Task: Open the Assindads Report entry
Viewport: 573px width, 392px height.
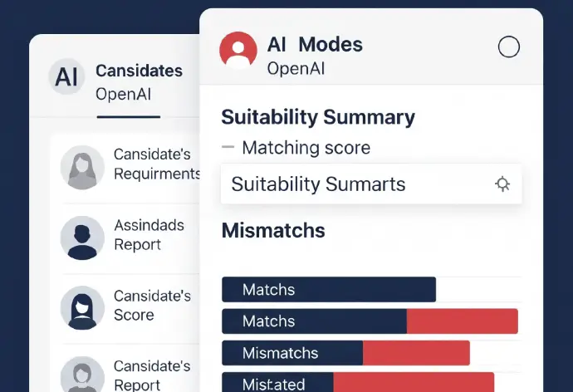Action: click(x=149, y=235)
